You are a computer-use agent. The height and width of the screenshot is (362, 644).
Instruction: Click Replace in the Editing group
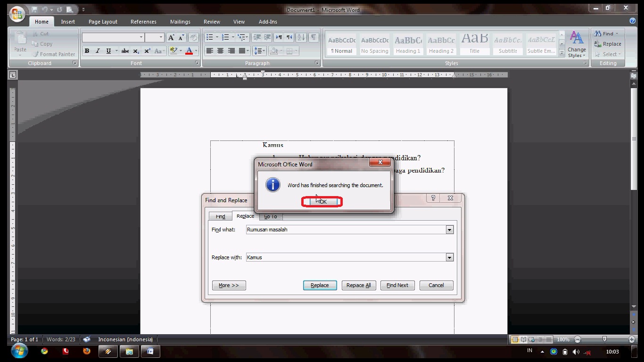(x=608, y=44)
